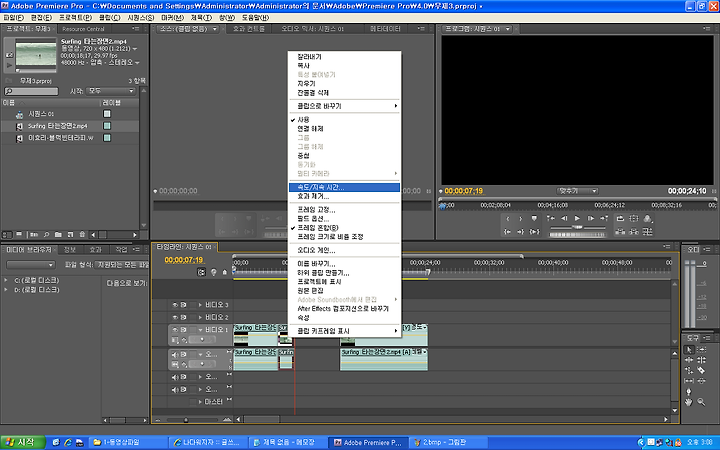Click the search field in Project panel
The width and height of the screenshot is (720, 450).
coord(31,91)
